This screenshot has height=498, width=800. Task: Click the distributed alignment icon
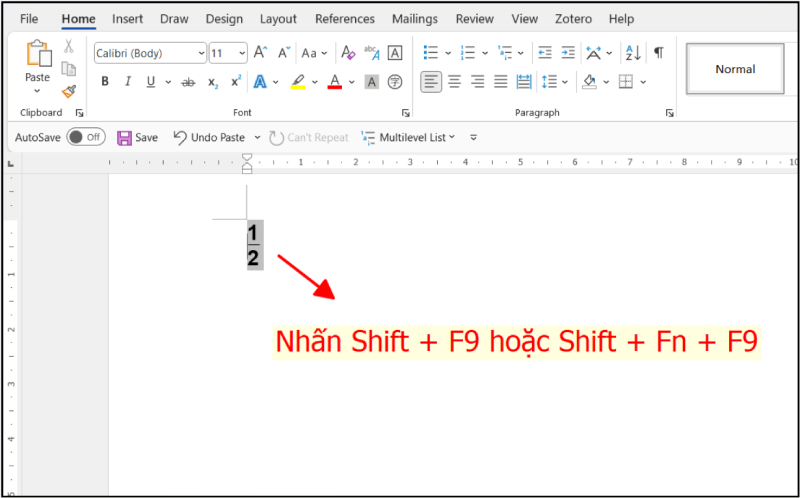point(524,82)
